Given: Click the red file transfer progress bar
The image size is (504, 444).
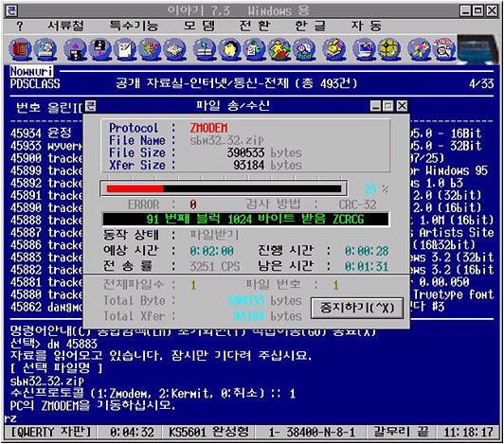Looking at the screenshot, I should [x=224, y=188].
